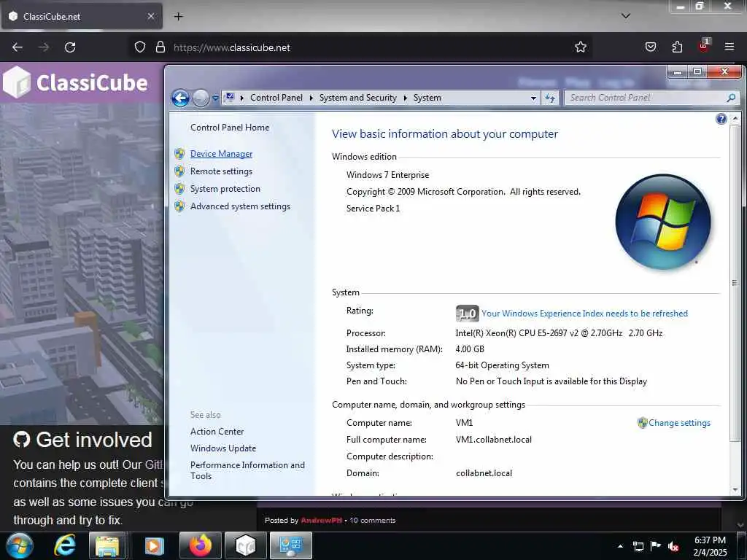Open recent pages dropdown arrow in Control Panel

click(x=215, y=98)
